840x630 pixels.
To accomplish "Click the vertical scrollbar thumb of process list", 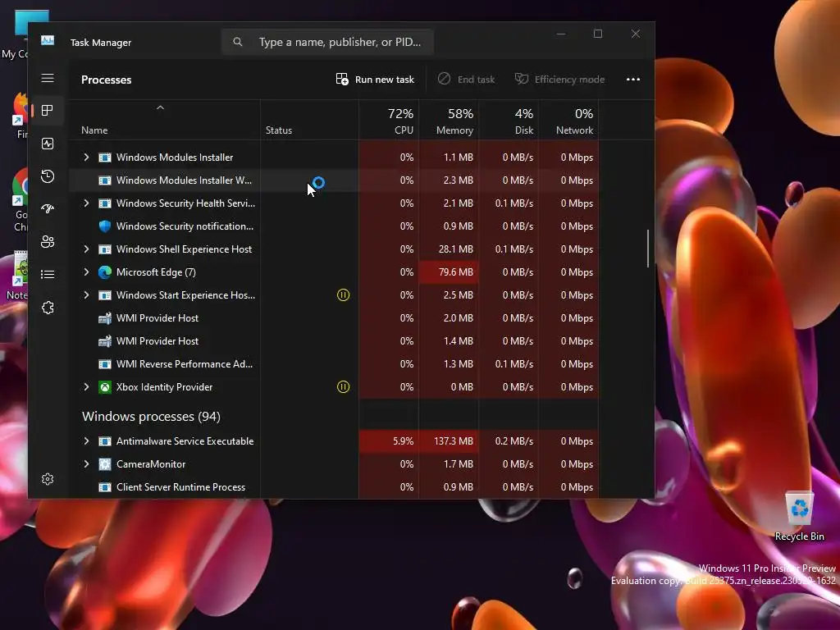I will [648, 248].
